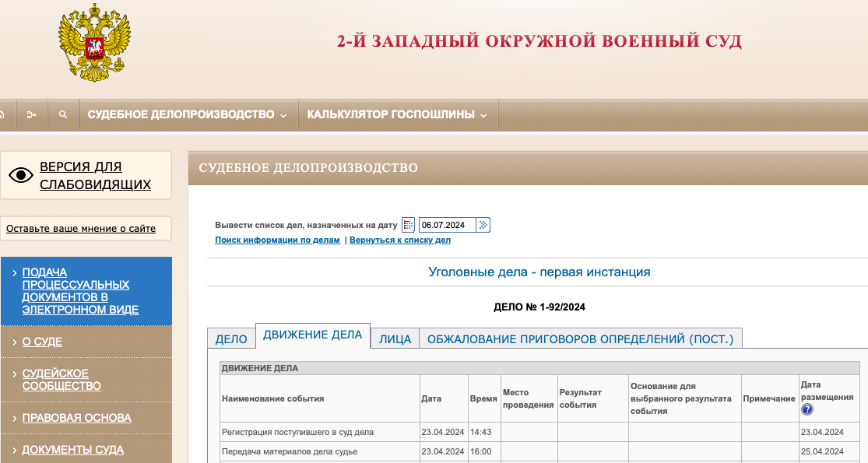Click the go arrow button beside the date field

483,225
